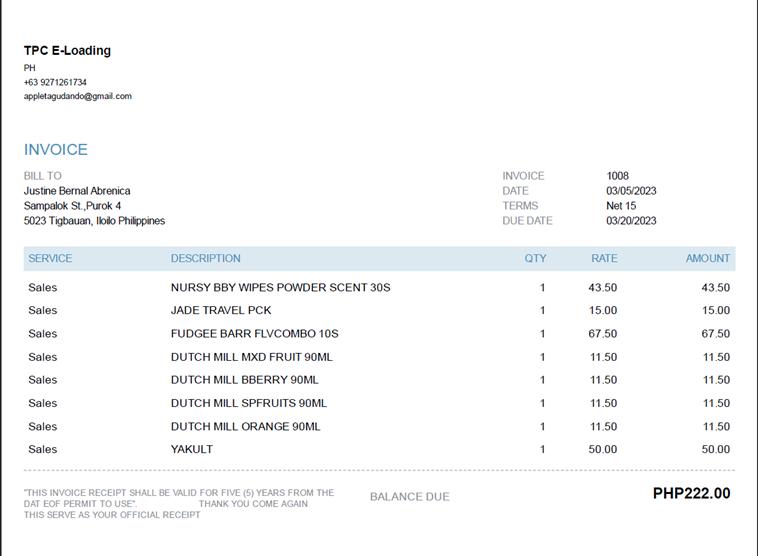758x556 pixels.
Task: Click the TERMS label
Action: (x=520, y=206)
